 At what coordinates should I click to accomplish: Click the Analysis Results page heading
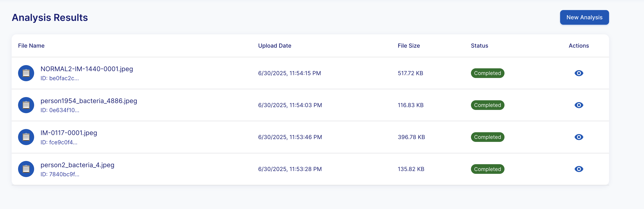click(50, 17)
